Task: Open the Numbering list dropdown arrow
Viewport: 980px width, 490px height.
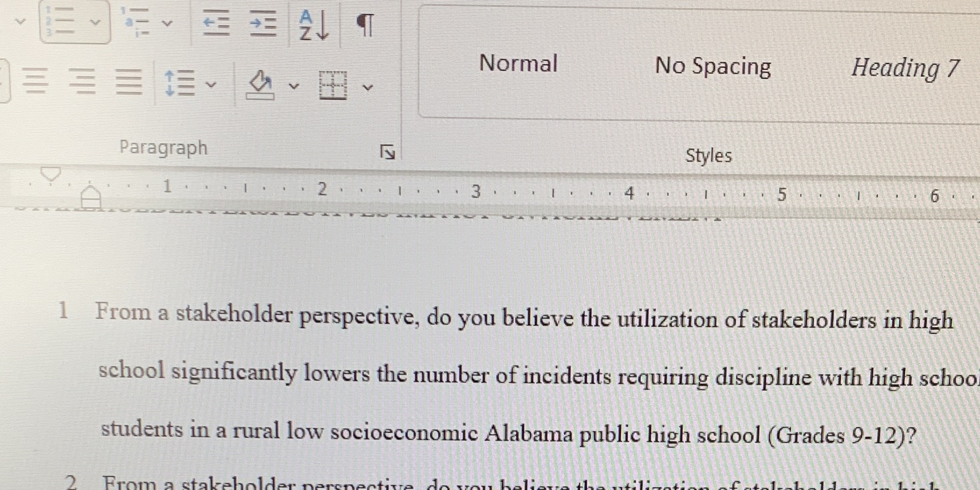Action: 95,23
